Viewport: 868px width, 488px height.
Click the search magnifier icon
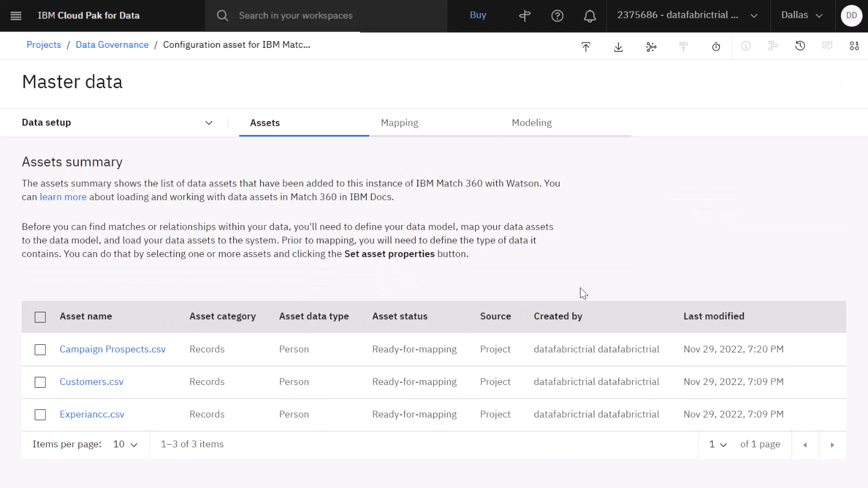pyautogui.click(x=222, y=16)
